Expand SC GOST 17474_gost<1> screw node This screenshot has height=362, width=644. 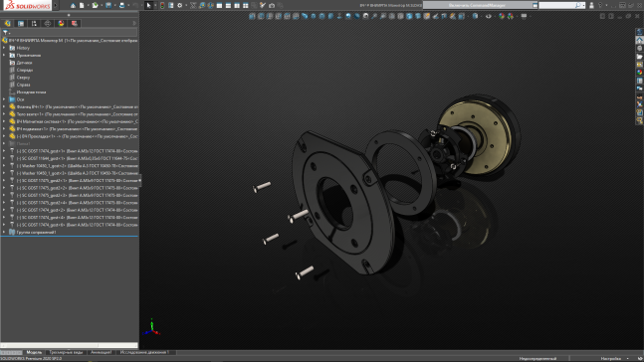(x=4, y=151)
